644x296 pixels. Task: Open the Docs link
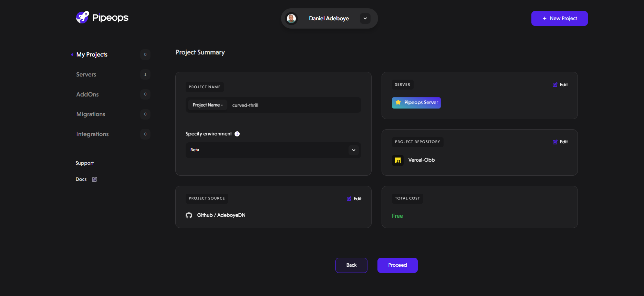tap(81, 179)
